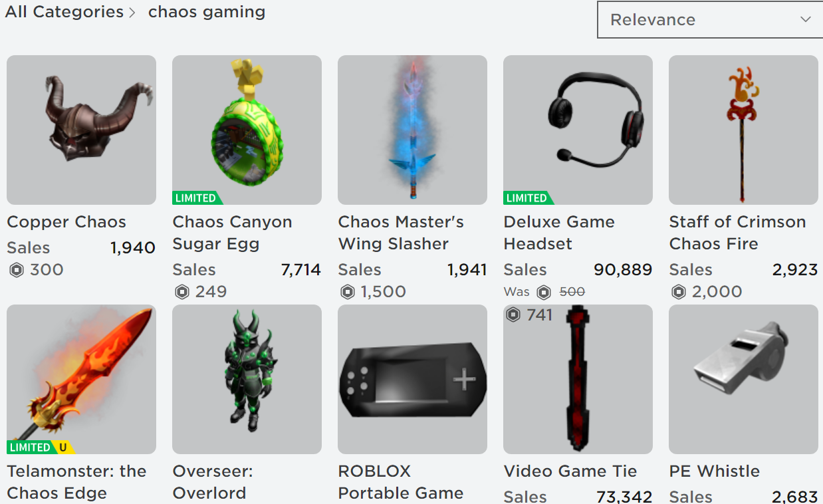This screenshot has height=504, width=823.
Task: Open the Chaos Canyon Sugar Egg image
Action: (x=247, y=130)
